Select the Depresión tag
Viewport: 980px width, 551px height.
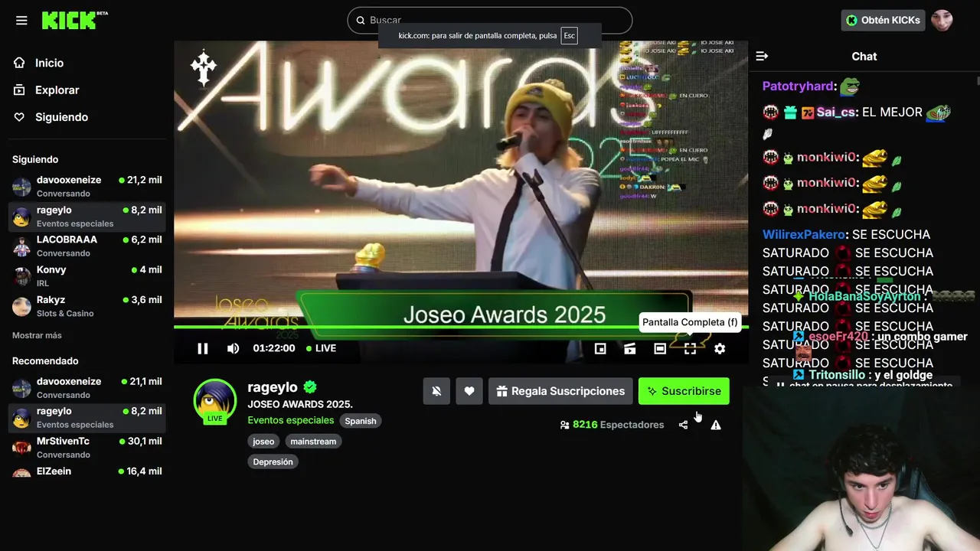273,462
